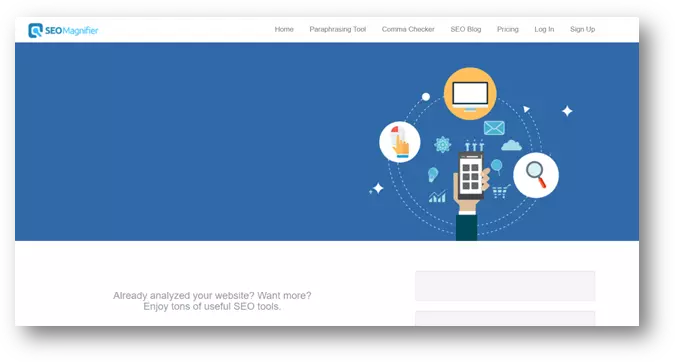Click the envelope mail icon
The width and height of the screenshot is (675, 362).
(494, 128)
